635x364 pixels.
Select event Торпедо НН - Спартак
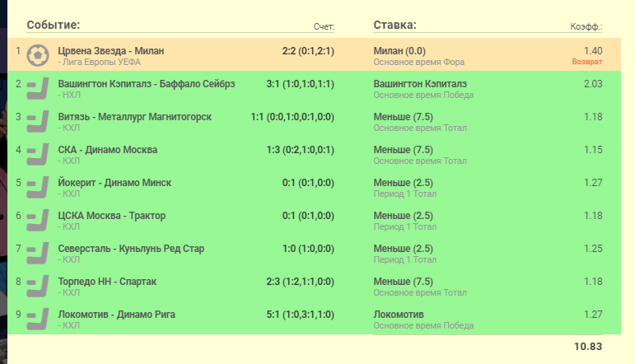pos(107,282)
